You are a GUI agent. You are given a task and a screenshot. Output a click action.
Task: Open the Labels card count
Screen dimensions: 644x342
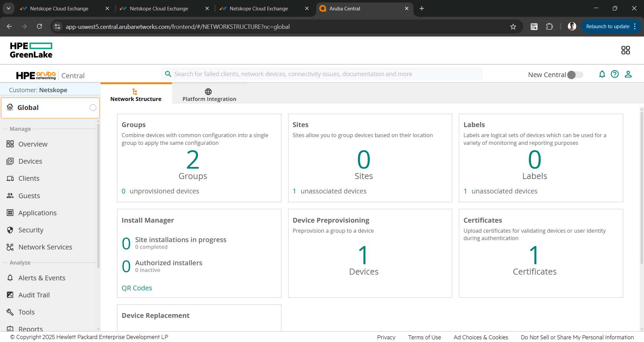(535, 160)
